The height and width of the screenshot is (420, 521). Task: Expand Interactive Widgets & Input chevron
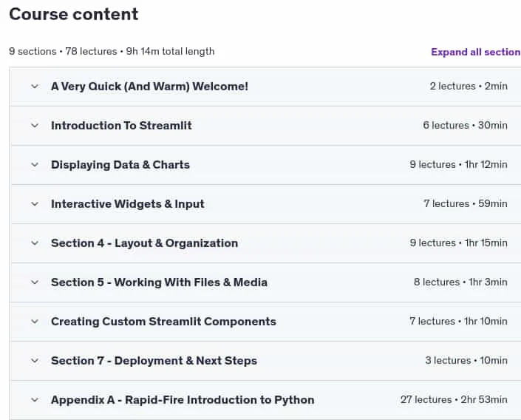35,204
